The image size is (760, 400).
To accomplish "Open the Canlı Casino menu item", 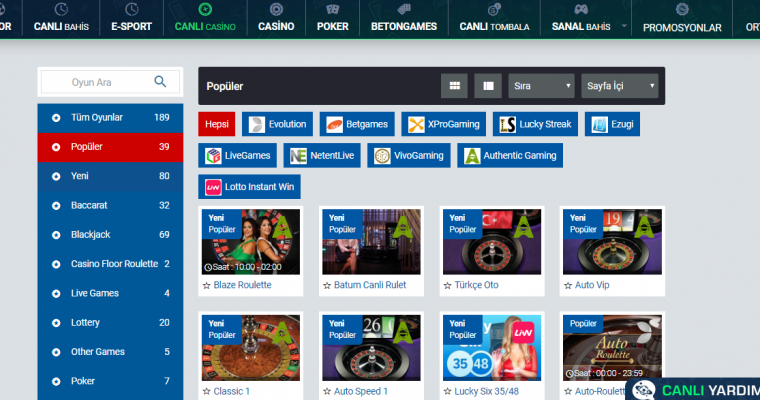I will pyautogui.click(x=205, y=18).
